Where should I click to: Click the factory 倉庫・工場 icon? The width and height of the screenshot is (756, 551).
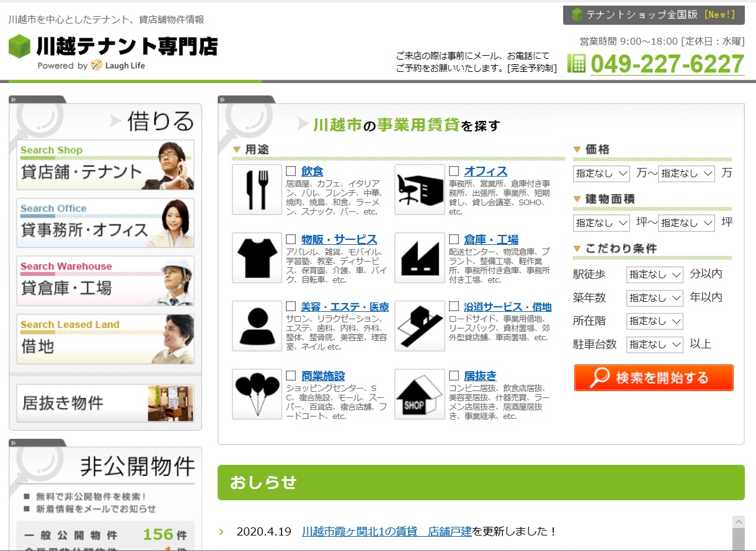pos(420,258)
